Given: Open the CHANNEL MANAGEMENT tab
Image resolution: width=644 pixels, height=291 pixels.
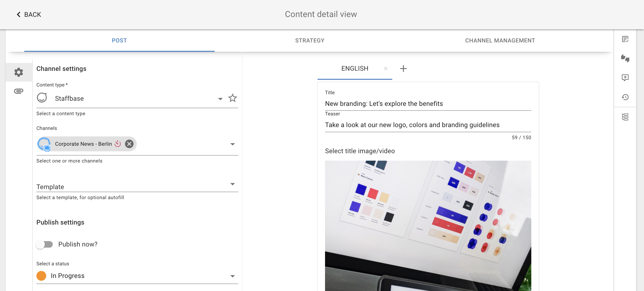Looking at the screenshot, I should pyautogui.click(x=500, y=41).
